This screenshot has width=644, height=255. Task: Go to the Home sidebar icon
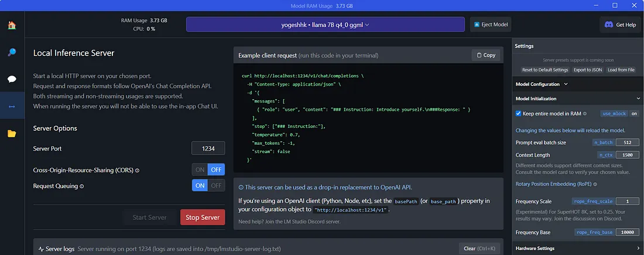tap(12, 26)
